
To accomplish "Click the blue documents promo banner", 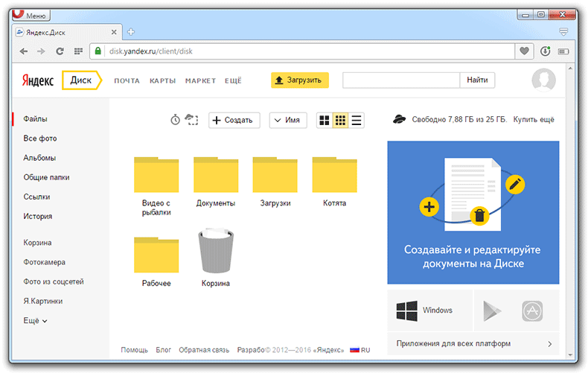I will click(473, 212).
